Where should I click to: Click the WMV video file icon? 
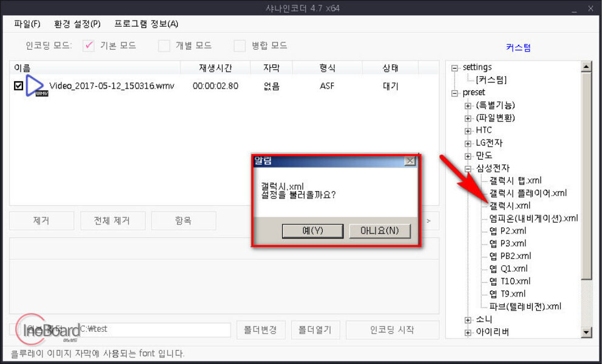36,86
